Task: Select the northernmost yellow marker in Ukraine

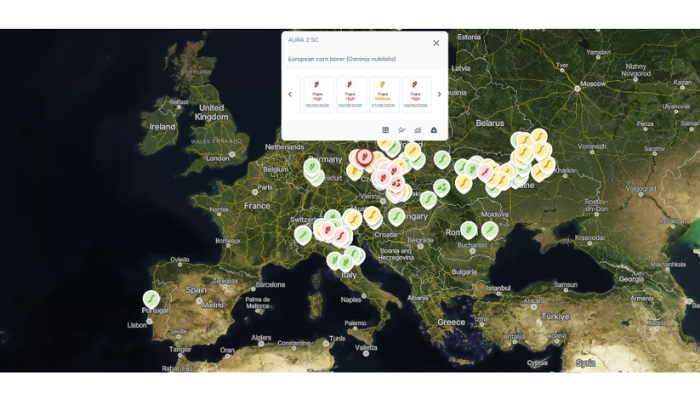Action: 539,138
